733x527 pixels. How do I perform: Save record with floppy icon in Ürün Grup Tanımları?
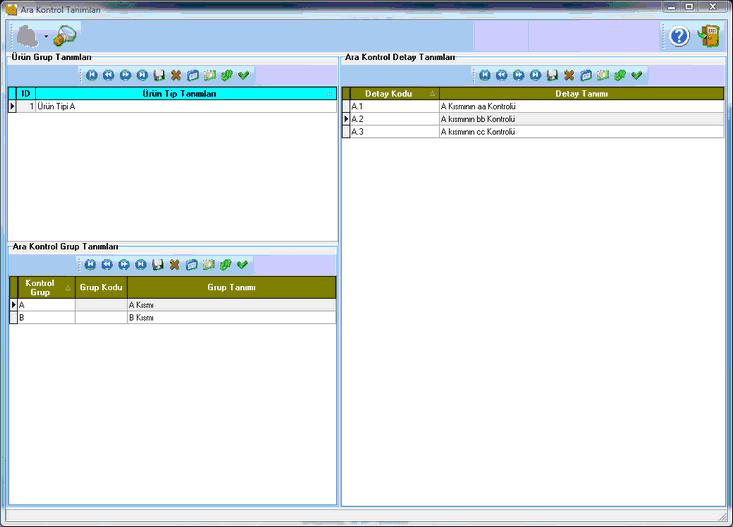click(159, 75)
